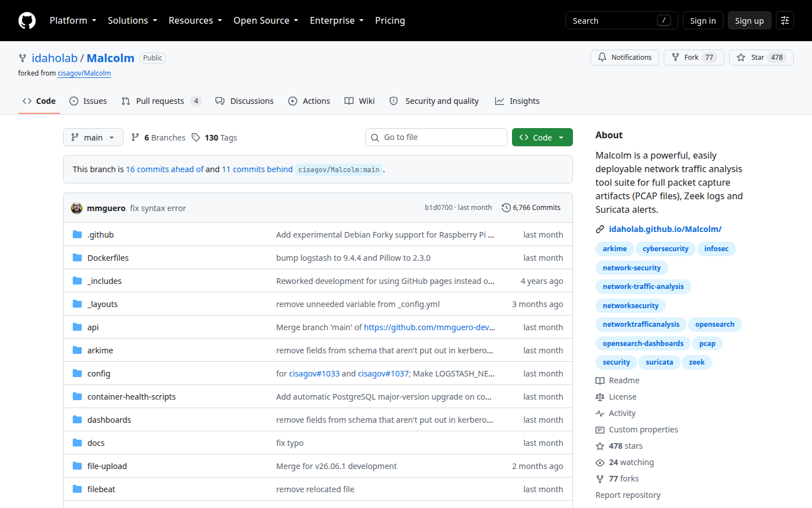Select the zeek topic tag
Image resolution: width=812 pixels, height=508 pixels.
coord(697,362)
